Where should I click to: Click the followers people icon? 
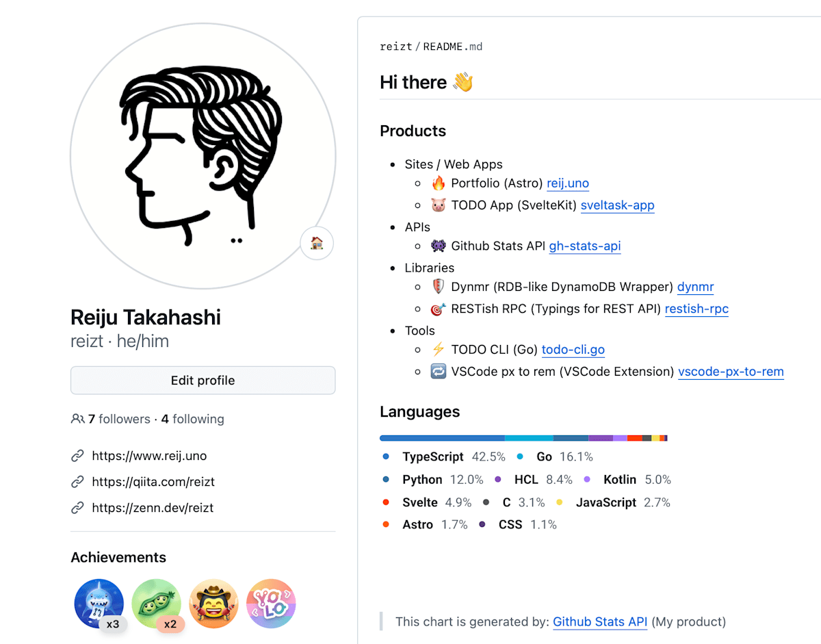pyautogui.click(x=77, y=419)
